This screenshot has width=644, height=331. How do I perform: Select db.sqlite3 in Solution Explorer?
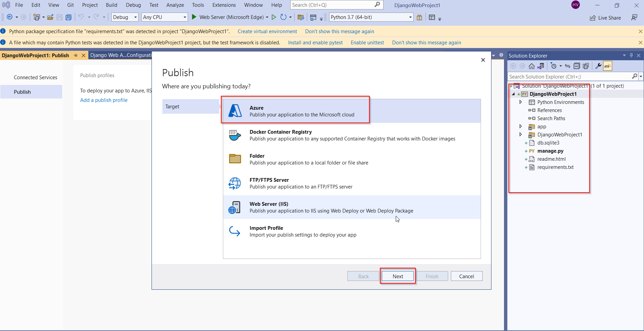click(548, 143)
